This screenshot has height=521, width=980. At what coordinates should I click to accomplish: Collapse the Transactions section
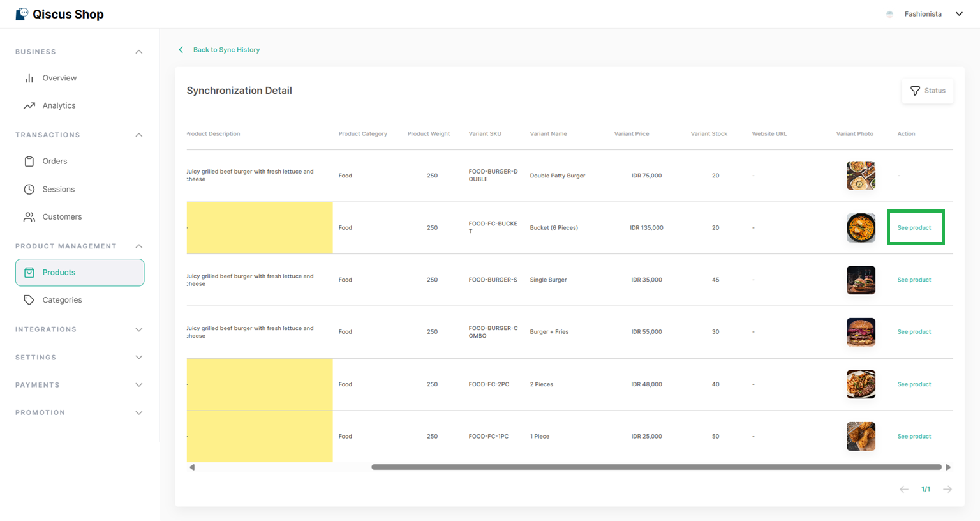(138, 135)
